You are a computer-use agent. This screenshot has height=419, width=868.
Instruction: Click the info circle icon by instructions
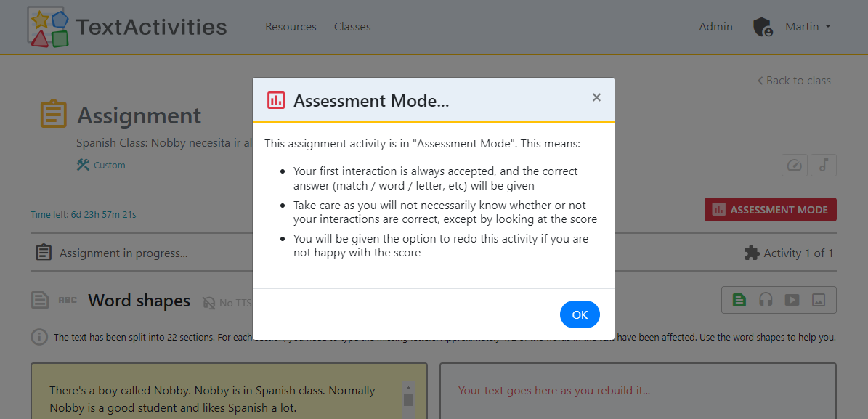pyautogui.click(x=38, y=337)
